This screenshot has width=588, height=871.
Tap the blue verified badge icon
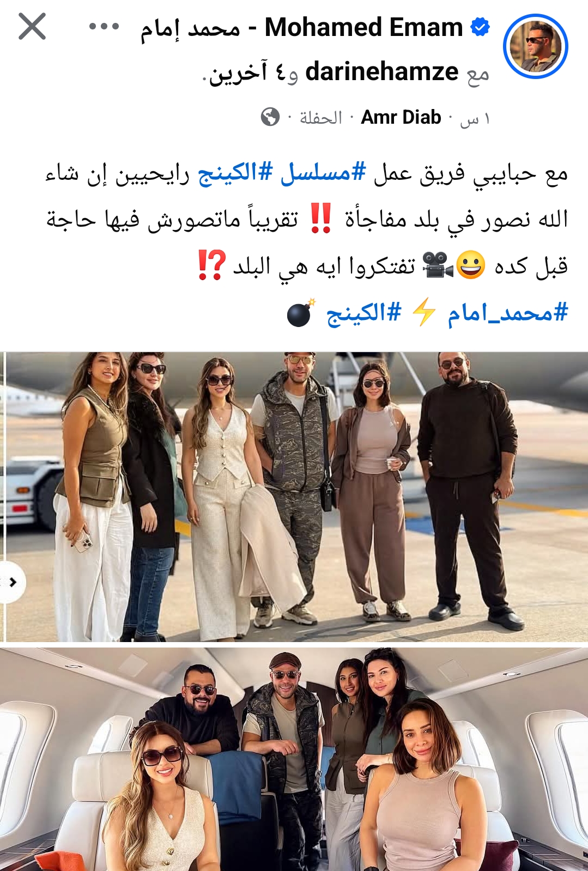coord(480,26)
